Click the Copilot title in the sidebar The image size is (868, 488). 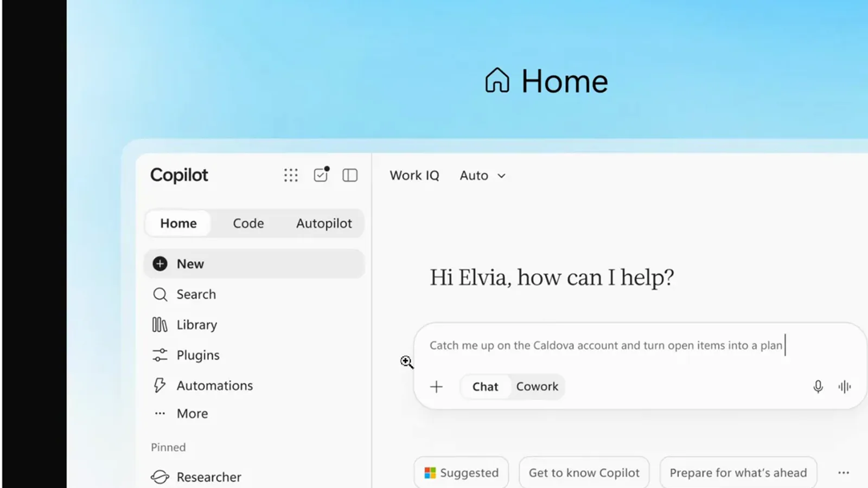pos(179,175)
